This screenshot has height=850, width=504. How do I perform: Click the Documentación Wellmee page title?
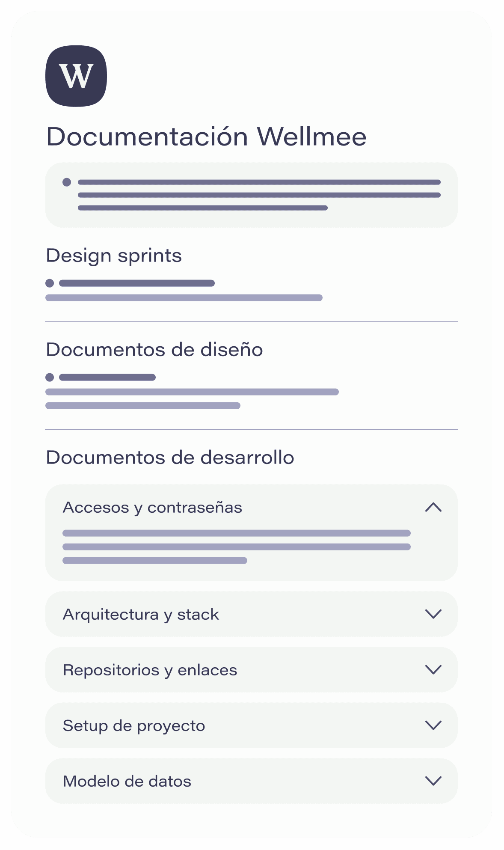coord(206,137)
